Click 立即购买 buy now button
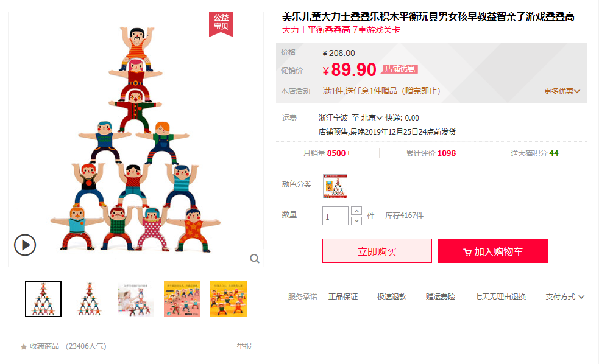Image resolution: width=599 pixels, height=364 pixels. click(377, 251)
